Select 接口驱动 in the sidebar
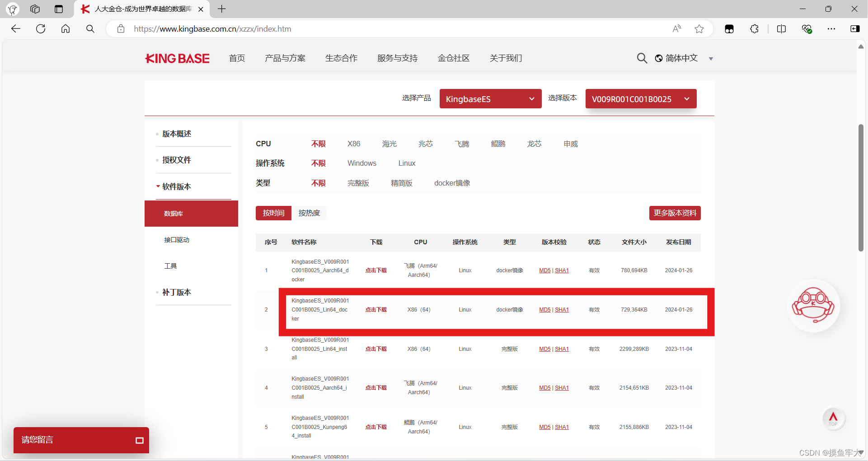 pos(177,240)
